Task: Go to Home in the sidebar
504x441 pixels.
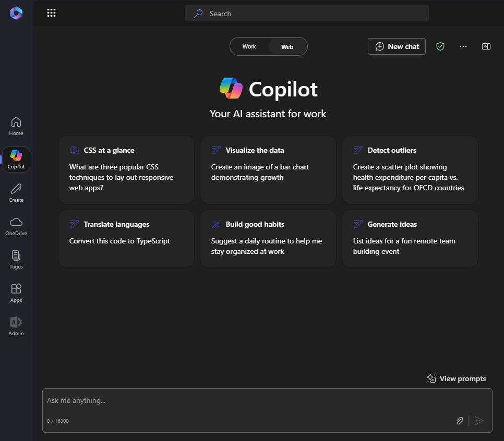Action: click(x=16, y=126)
